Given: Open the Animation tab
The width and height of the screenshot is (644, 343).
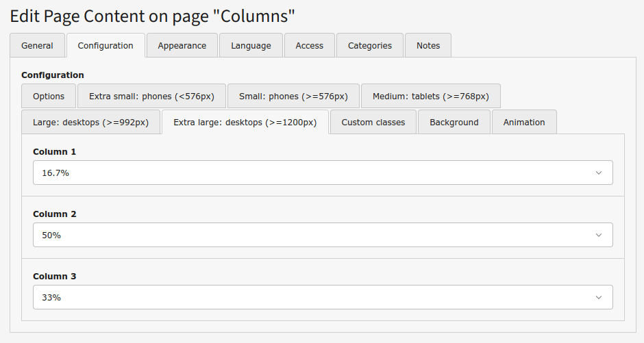Looking at the screenshot, I should (x=524, y=123).
